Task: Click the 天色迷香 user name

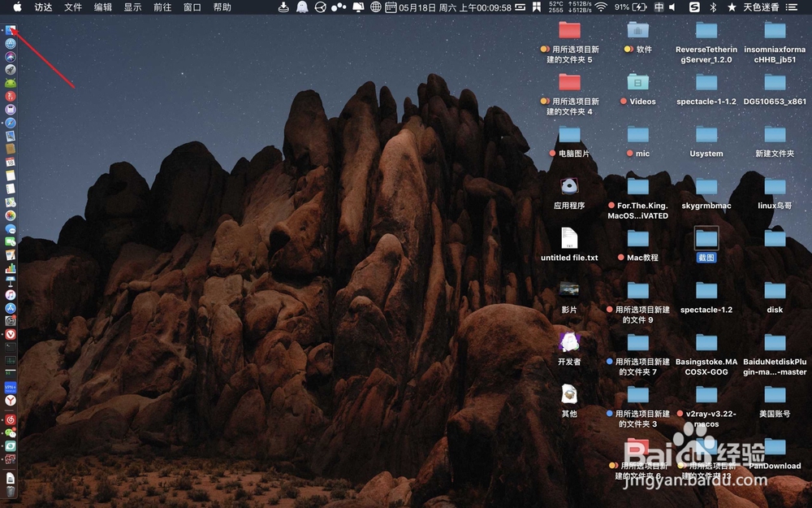Action: pos(761,7)
